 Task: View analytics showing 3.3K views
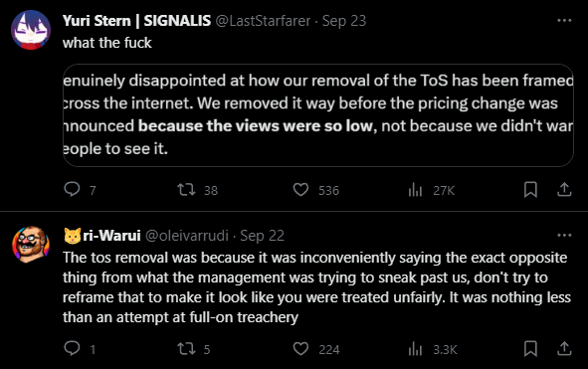pyautogui.click(x=415, y=349)
